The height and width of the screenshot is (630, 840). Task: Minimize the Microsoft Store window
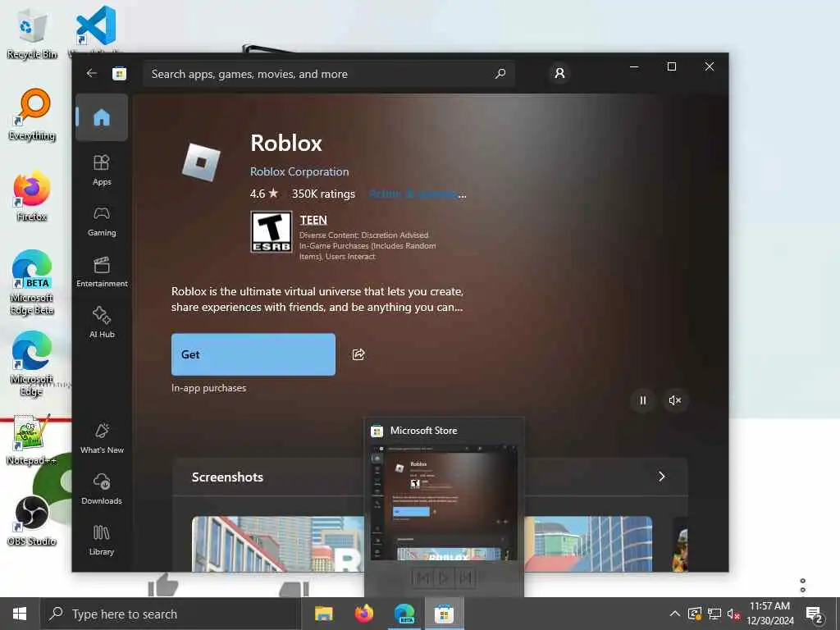(634, 66)
